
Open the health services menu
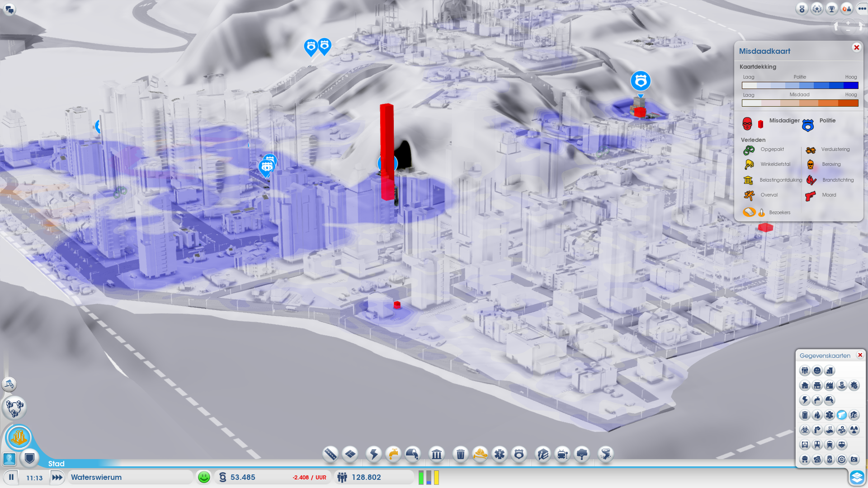tap(500, 454)
